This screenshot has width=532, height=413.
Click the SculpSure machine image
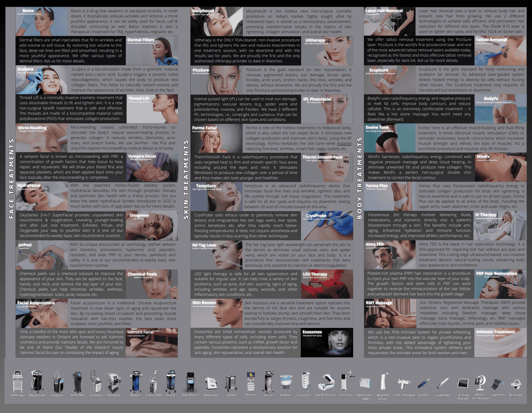pos(96,381)
